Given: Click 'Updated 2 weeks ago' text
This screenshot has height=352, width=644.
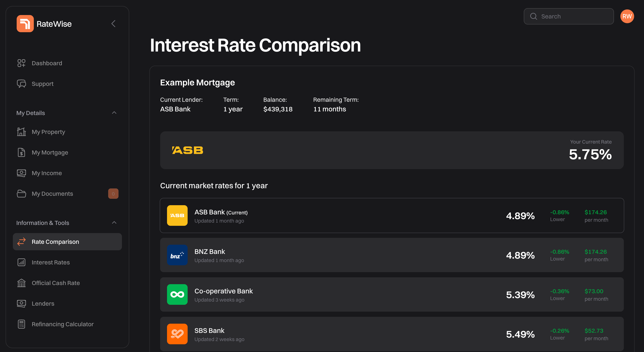Looking at the screenshot, I should pyautogui.click(x=219, y=339).
